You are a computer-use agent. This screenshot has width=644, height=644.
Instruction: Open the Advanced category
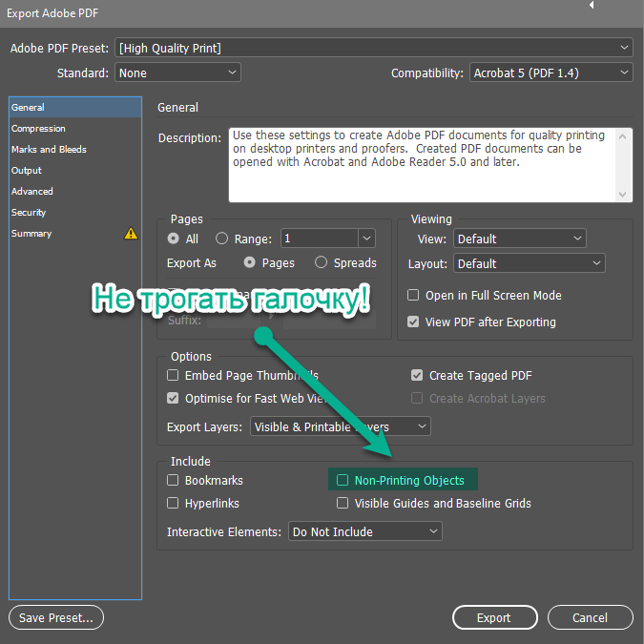point(75,192)
